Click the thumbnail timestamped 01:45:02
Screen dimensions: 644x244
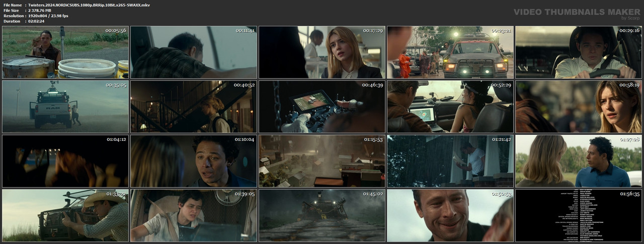coord(322,215)
